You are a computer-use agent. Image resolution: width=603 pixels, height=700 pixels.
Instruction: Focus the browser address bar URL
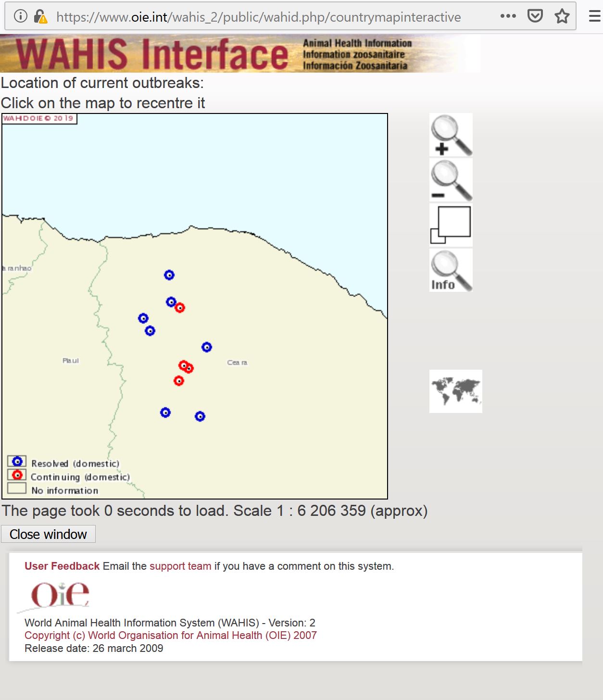(x=259, y=17)
